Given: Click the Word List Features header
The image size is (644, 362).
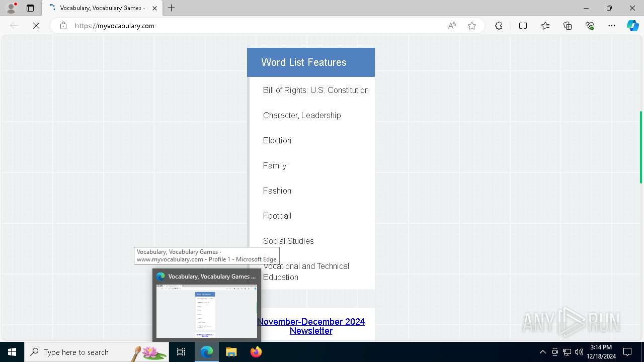Looking at the screenshot, I should pyautogui.click(x=311, y=62).
